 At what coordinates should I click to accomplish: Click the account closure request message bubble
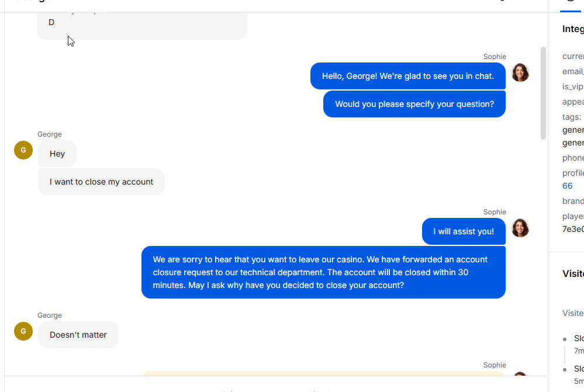point(323,272)
